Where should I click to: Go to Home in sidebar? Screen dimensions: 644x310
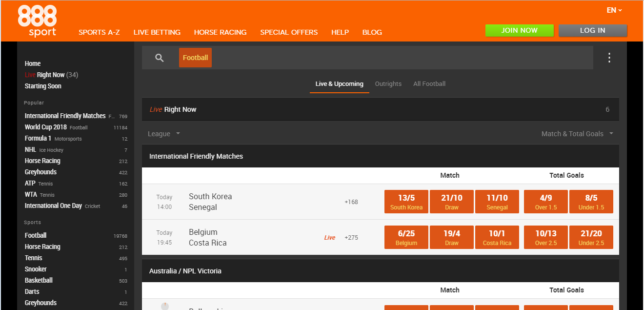click(33, 63)
